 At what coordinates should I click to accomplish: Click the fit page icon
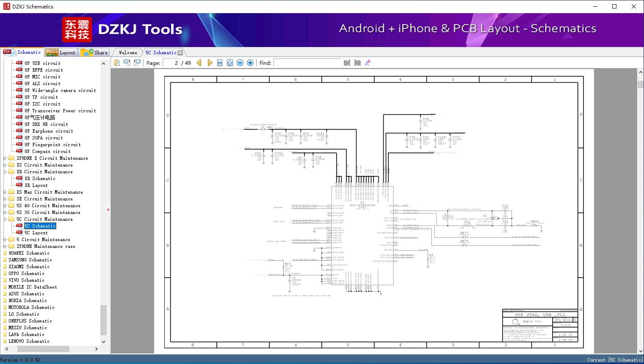(230, 63)
